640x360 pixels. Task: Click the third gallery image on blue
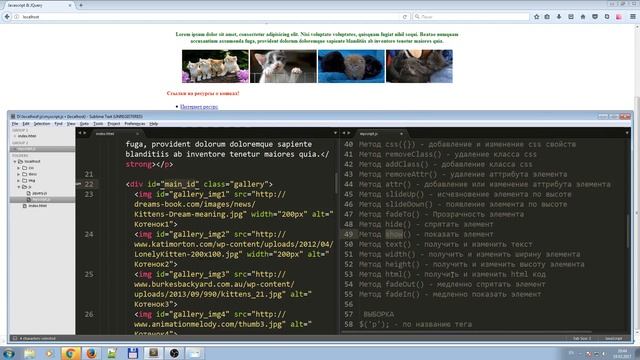tap(351, 66)
